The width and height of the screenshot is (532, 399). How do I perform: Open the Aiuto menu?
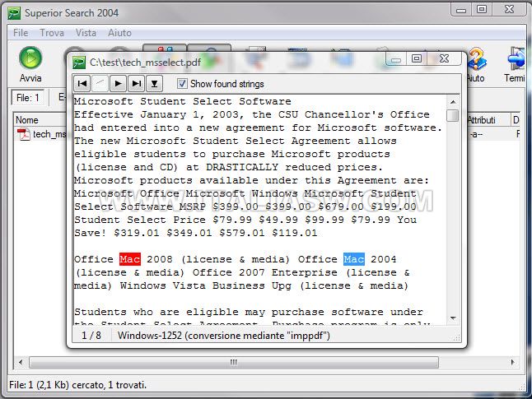119,33
